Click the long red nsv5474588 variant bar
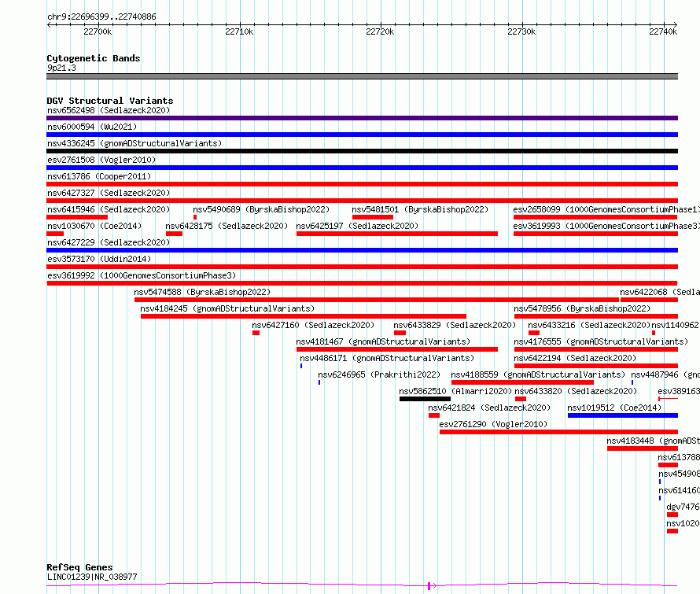This screenshot has width=700, height=594. (x=377, y=300)
